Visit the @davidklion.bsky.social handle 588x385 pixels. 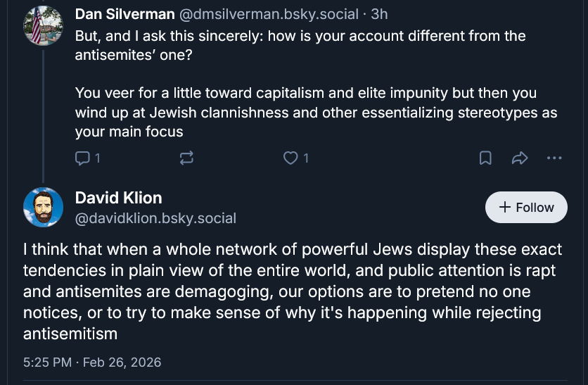click(155, 218)
